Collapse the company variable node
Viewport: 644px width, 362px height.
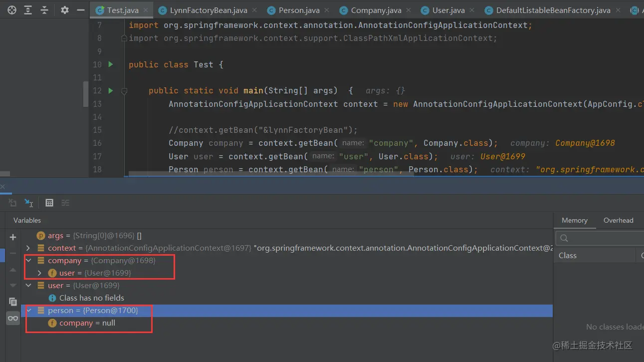point(28,261)
